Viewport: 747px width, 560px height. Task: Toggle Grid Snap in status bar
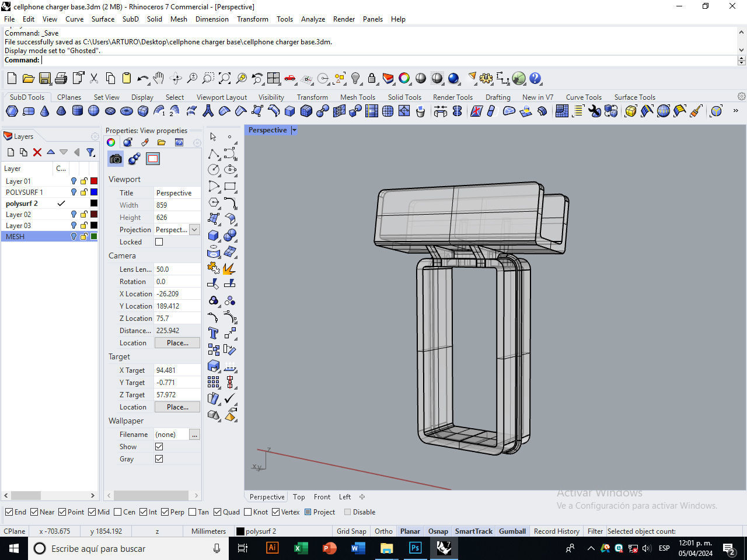(351, 531)
